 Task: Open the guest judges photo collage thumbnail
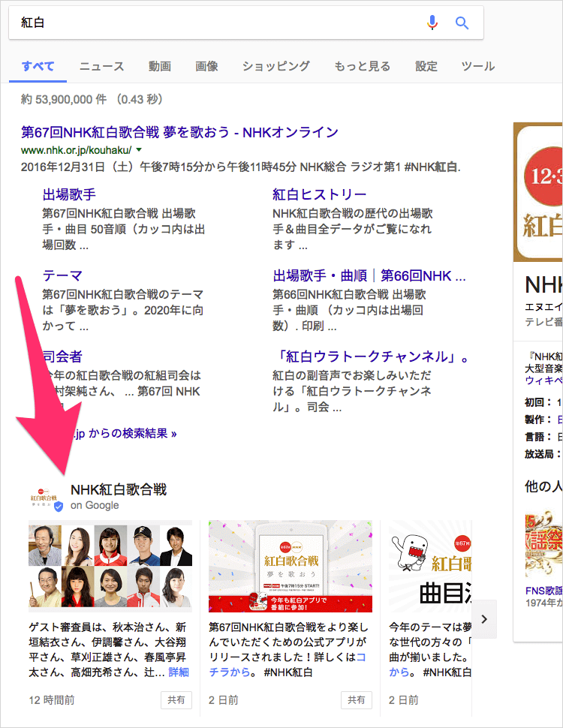(x=110, y=566)
